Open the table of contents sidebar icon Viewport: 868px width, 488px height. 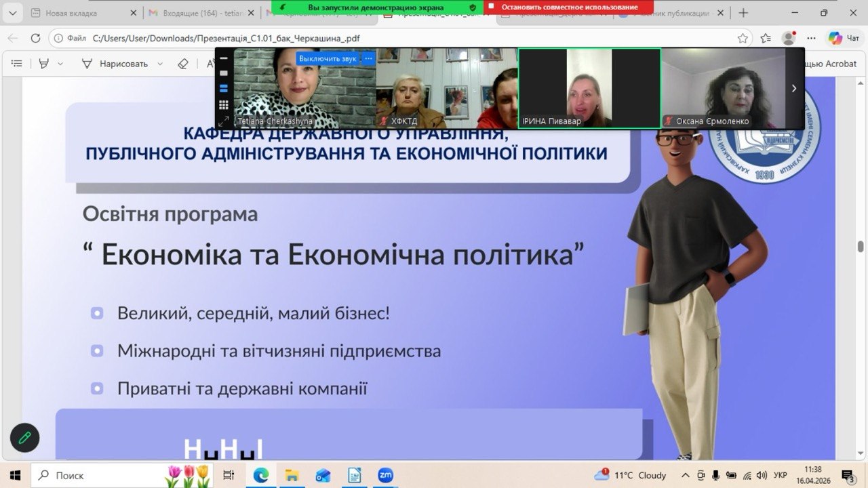click(x=17, y=64)
